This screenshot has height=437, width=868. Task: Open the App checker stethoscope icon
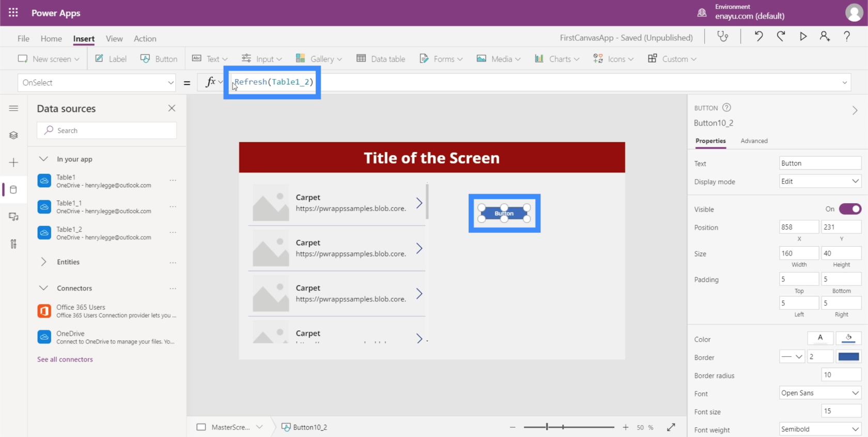click(x=722, y=36)
